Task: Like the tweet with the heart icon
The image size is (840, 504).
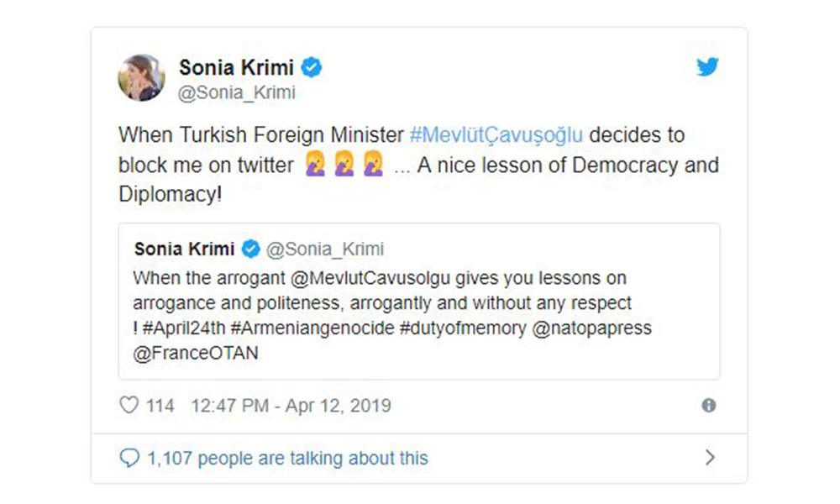Action: (129, 406)
